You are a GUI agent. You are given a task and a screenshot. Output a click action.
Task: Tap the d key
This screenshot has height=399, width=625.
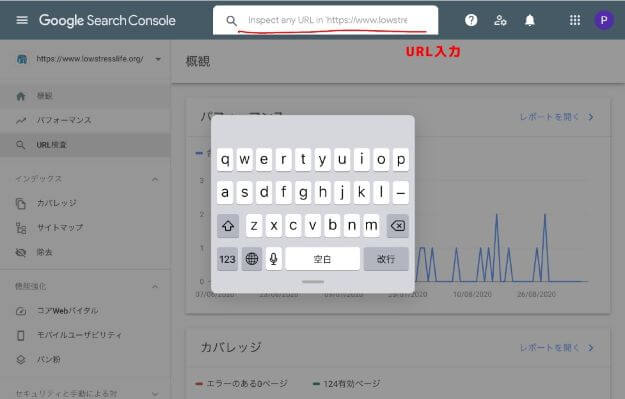click(x=264, y=193)
